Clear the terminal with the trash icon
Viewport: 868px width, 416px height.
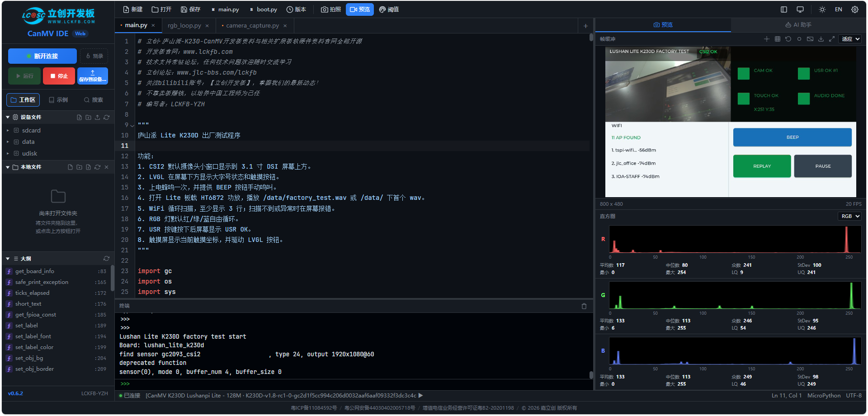click(x=584, y=306)
